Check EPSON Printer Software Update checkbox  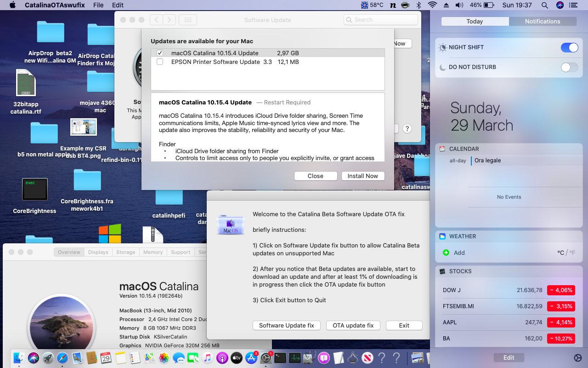(x=160, y=62)
